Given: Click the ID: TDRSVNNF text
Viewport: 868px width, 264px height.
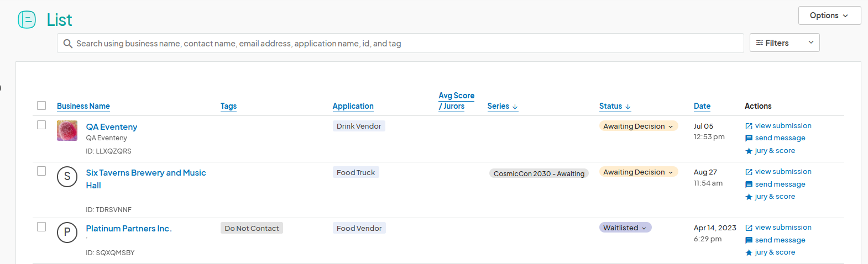Looking at the screenshot, I should pos(109,210).
